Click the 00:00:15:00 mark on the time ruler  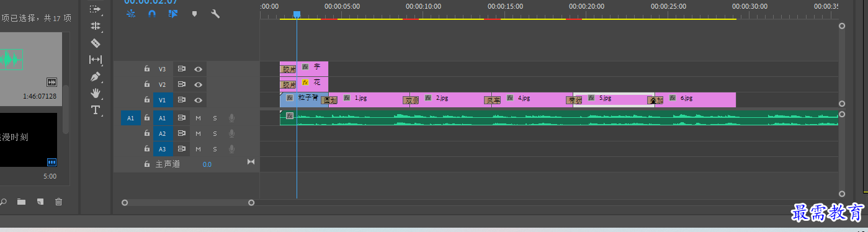coord(505,6)
